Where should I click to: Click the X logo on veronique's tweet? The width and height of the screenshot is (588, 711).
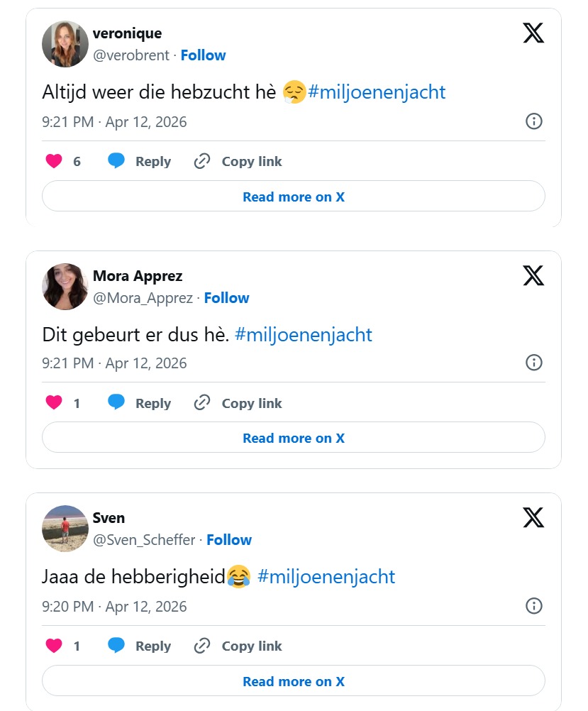[x=533, y=33]
